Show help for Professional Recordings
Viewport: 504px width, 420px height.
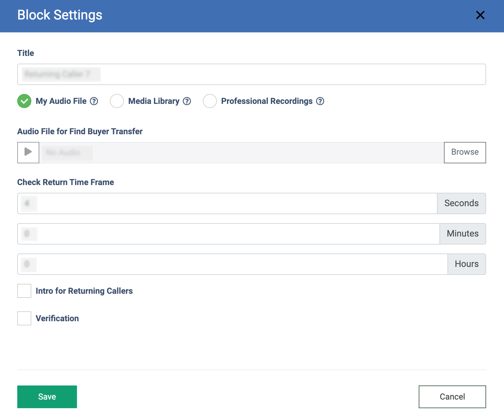pyautogui.click(x=320, y=101)
